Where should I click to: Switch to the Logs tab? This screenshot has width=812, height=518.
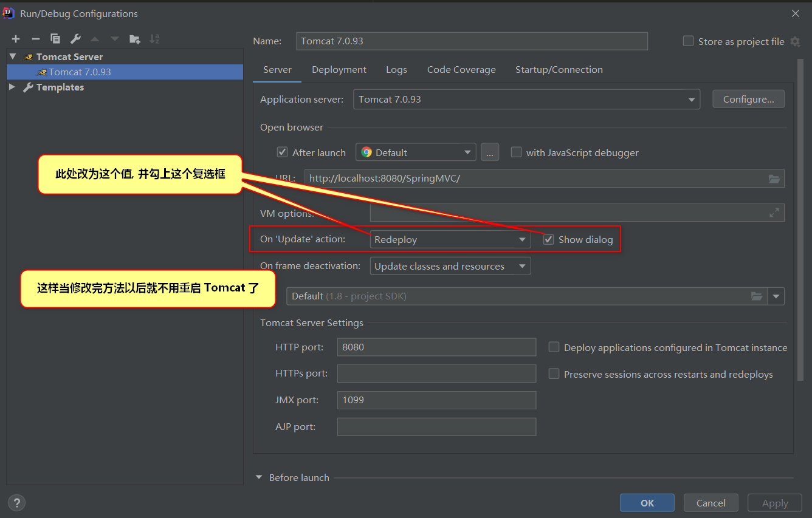(396, 70)
